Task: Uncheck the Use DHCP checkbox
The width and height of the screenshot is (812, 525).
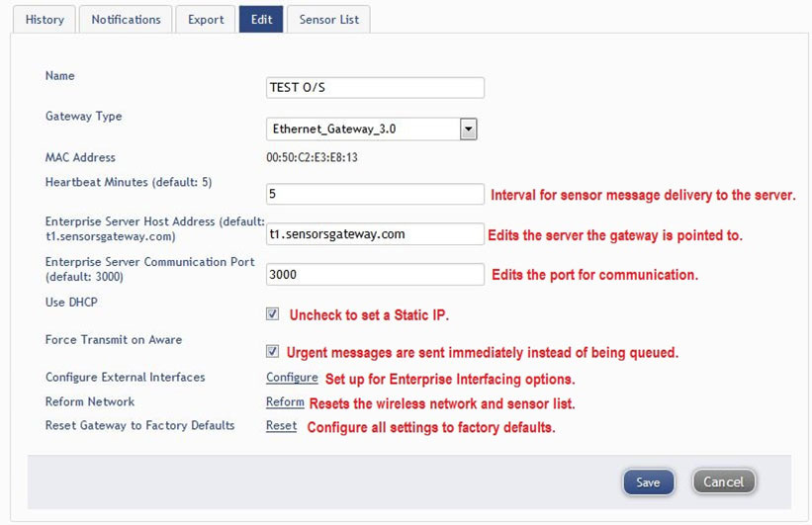Action: (x=272, y=313)
